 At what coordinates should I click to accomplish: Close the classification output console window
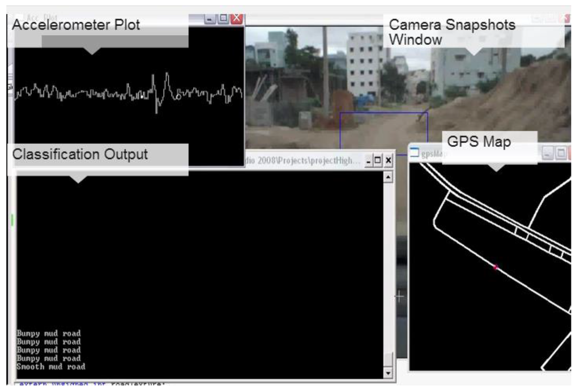click(x=389, y=161)
